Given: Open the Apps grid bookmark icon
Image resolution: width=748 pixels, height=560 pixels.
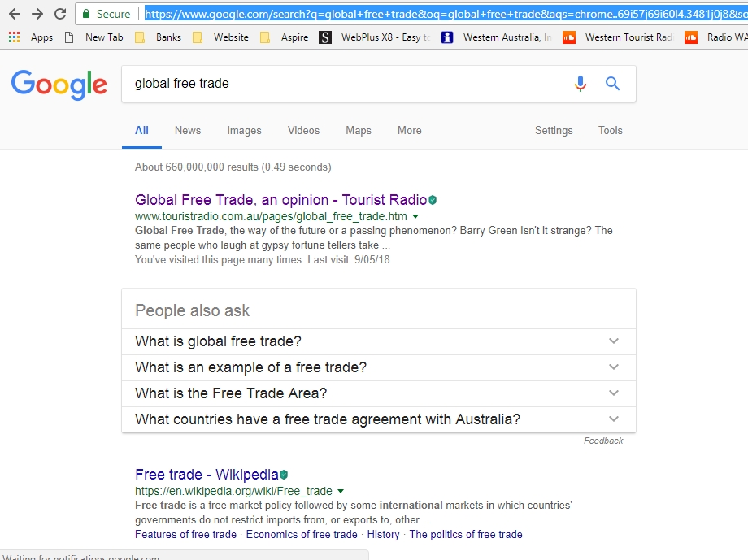Looking at the screenshot, I should pos(15,37).
